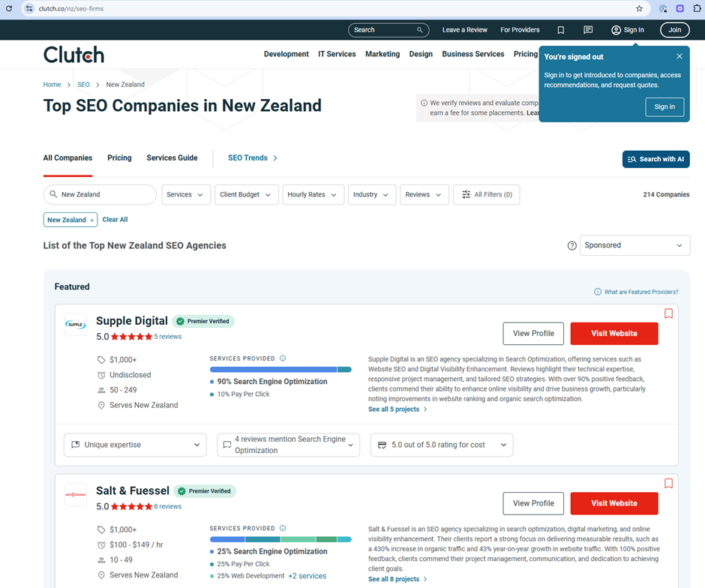Click View Profile for Salt & Fuessel
Image resolution: width=705 pixels, height=588 pixels.
coord(533,503)
